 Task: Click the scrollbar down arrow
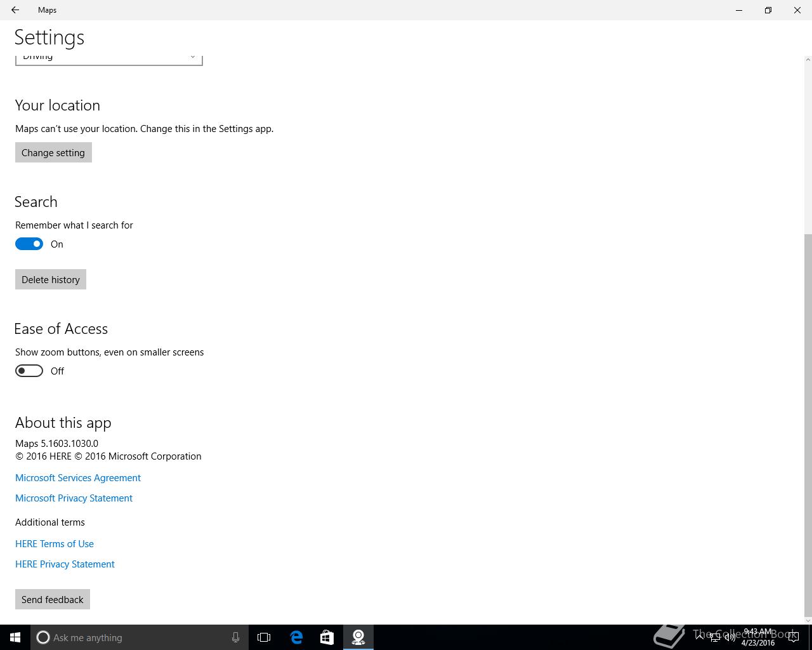808,620
